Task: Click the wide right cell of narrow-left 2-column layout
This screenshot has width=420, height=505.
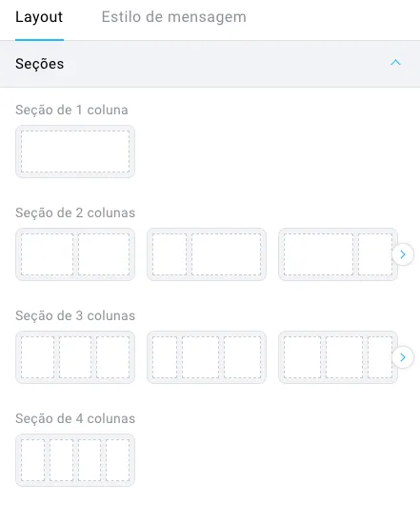Action: 227,254
